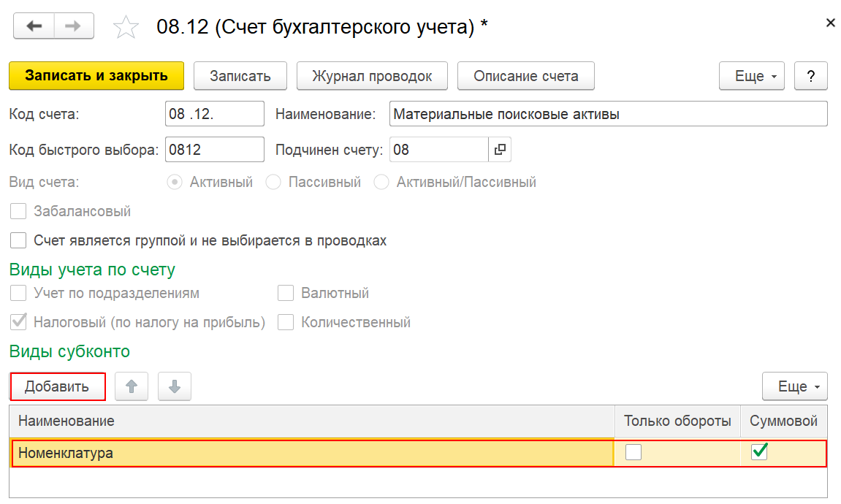
Task: Open Описание счета
Action: pyautogui.click(x=525, y=76)
